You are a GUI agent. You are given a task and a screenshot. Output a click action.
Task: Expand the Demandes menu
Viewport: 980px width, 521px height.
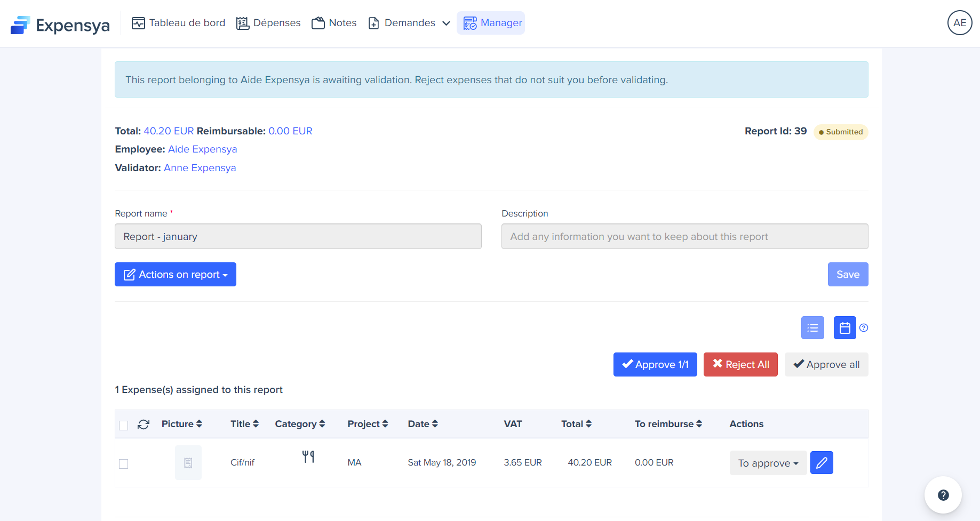[409, 23]
